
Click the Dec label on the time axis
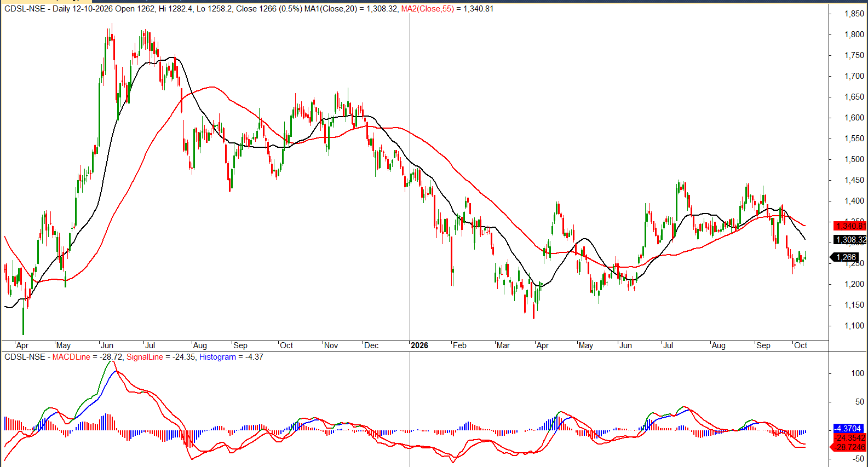(371, 345)
